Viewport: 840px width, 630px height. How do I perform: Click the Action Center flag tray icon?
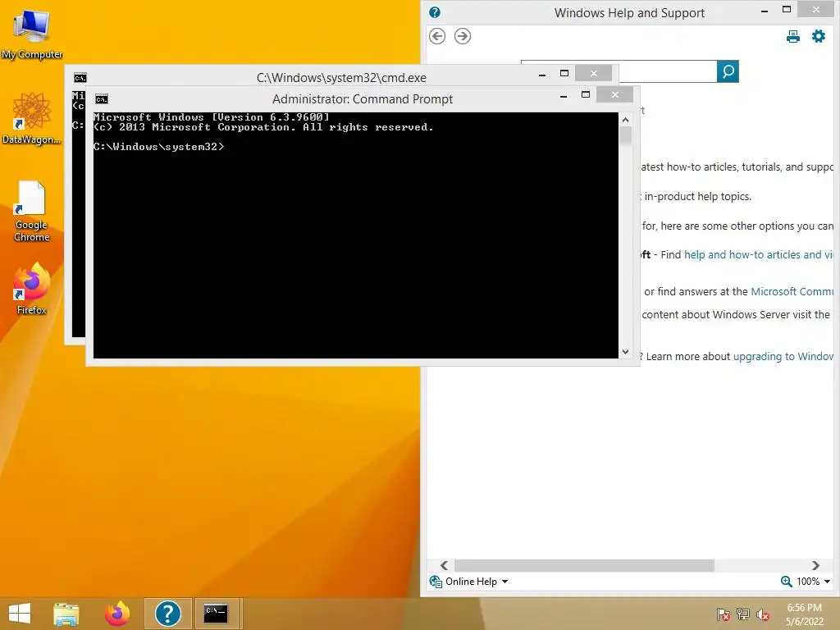(724, 614)
